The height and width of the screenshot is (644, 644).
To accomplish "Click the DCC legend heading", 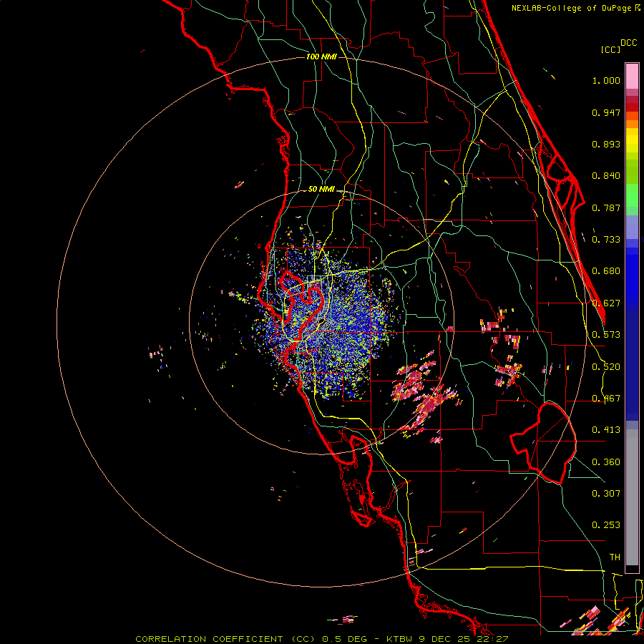I will click(x=629, y=43).
